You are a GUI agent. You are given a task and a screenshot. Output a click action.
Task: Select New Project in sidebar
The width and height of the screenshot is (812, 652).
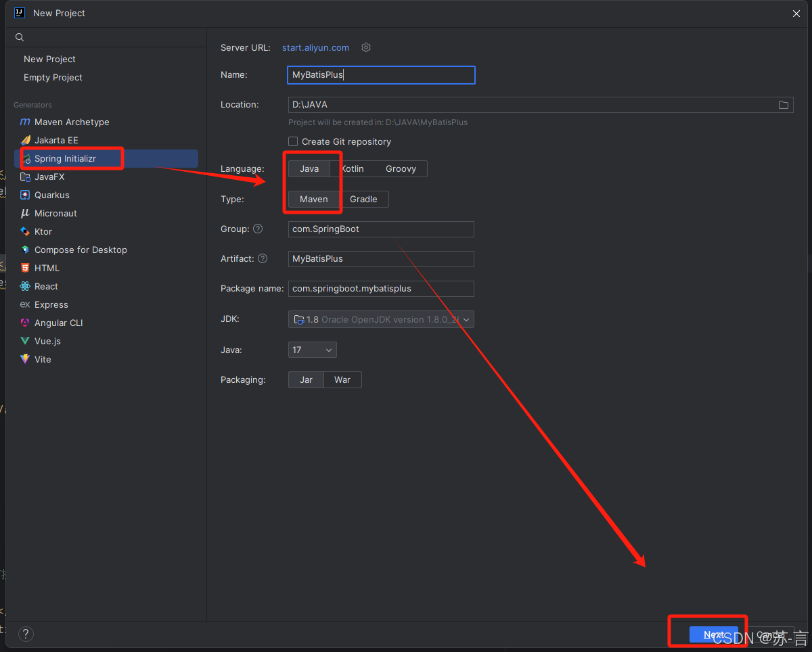coord(49,59)
